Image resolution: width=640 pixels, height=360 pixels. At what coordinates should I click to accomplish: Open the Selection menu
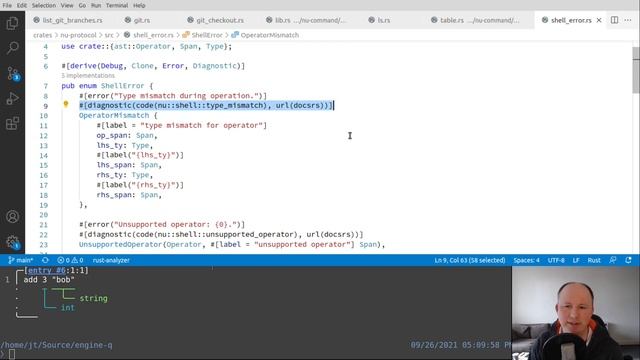pos(44,5)
